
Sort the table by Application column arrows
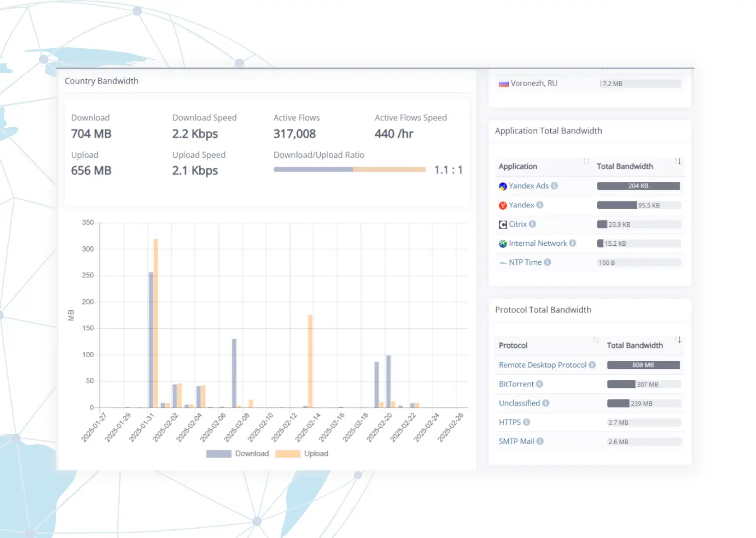point(586,161)
